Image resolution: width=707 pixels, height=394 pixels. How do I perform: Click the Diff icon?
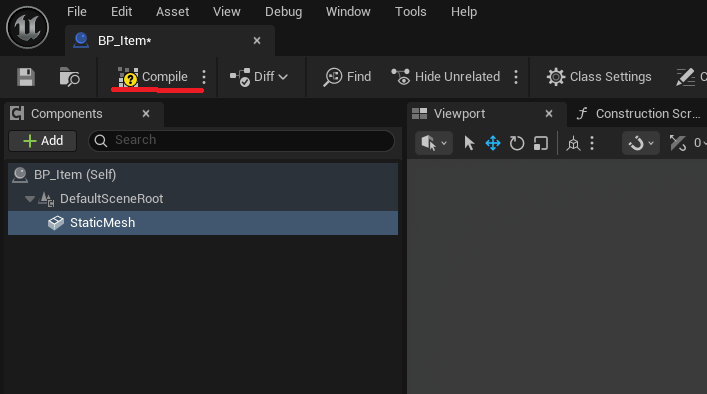[240, 77]
